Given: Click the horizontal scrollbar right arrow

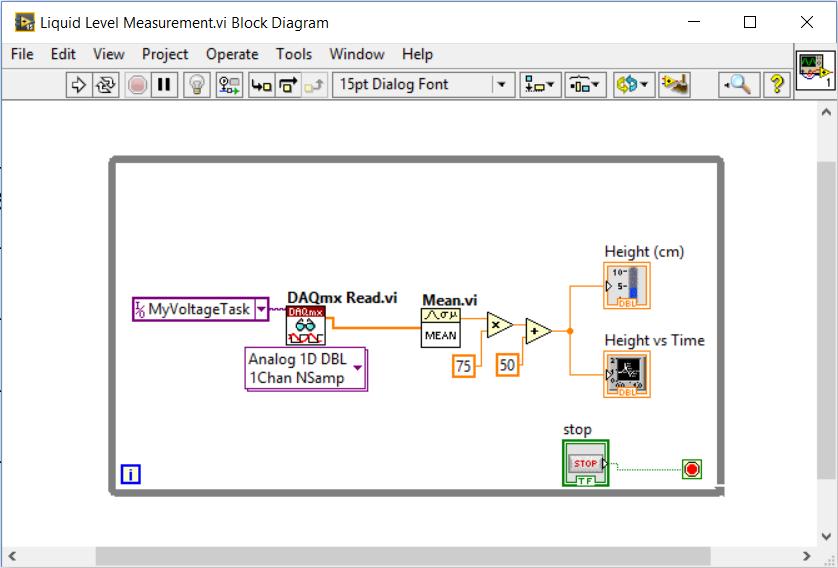Looking at the screenshot, I should (x=806, y=556).
